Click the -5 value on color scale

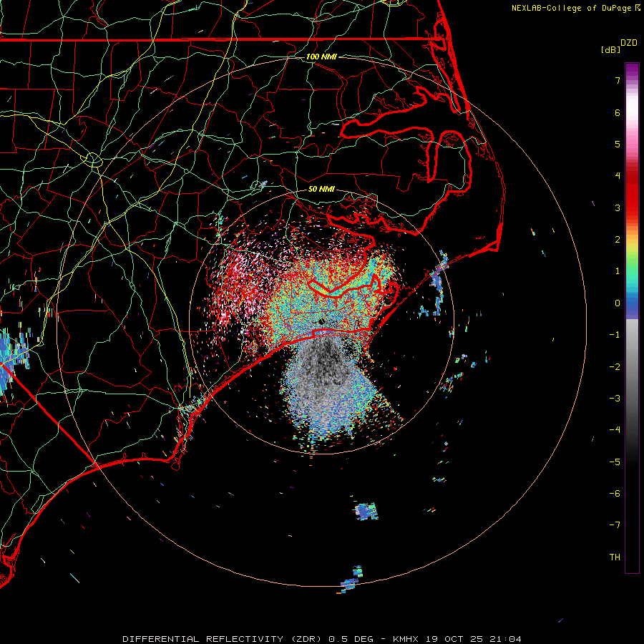(615, 462)
